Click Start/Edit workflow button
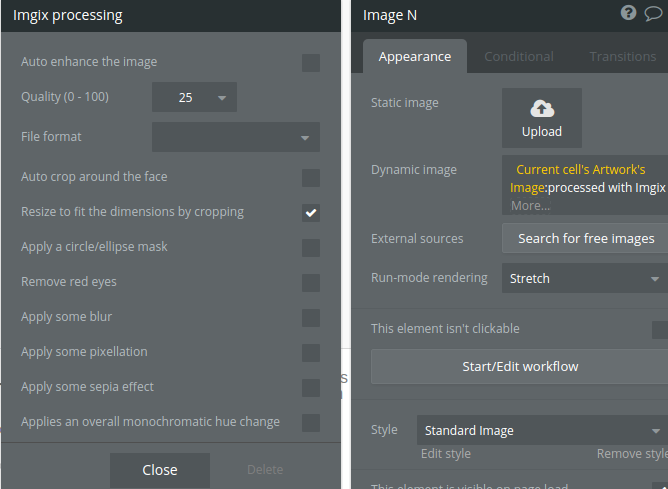Viewport: 668px width, 489px height. (x=520, y=367)
